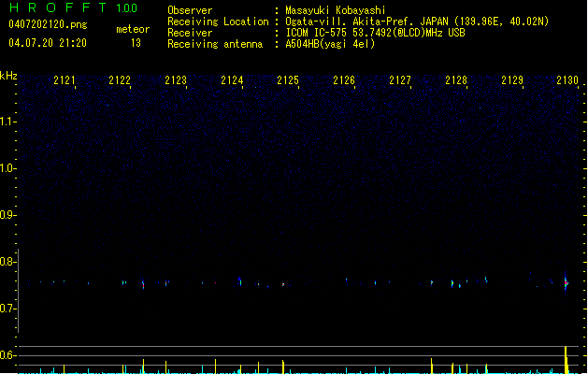
Task: Click the strong meteor echo near 2130
Action: click(566, 283)
